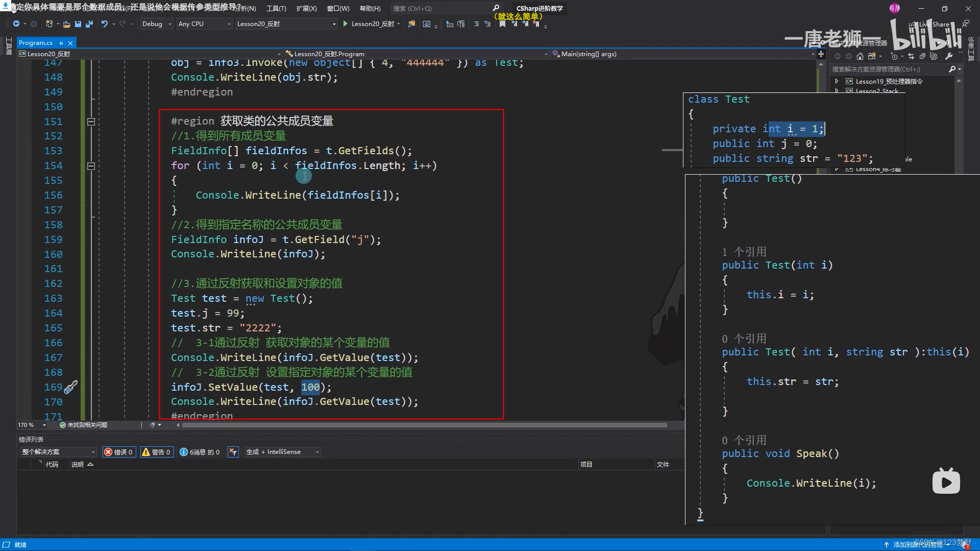
Task: Open the 170 % zoom level dropdown
Action: 32,425
